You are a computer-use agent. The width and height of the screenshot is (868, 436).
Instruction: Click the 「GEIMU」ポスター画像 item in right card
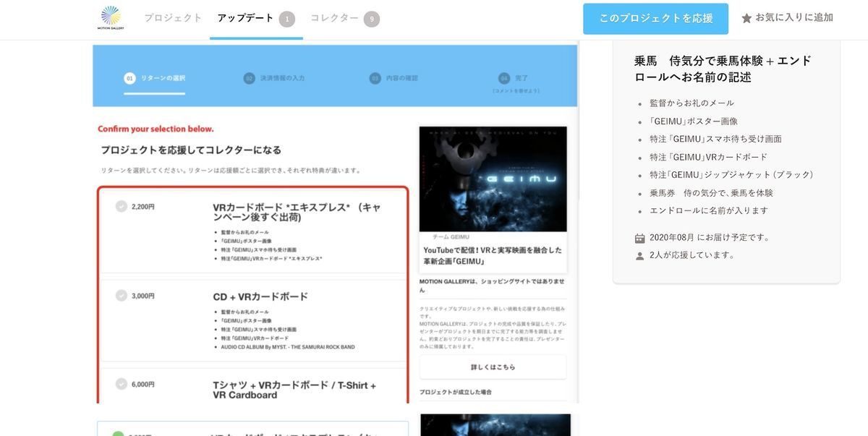pyautogui.click(x=694, y=121)
